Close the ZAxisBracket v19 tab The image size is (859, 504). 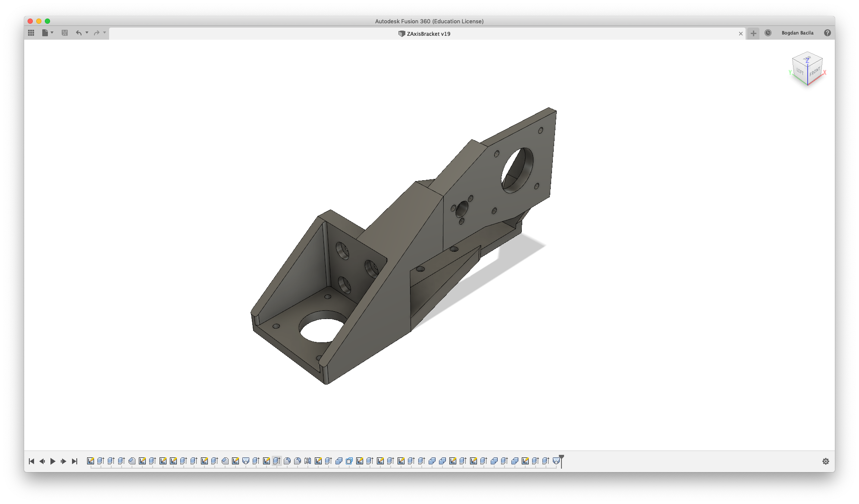coord(741,34)
